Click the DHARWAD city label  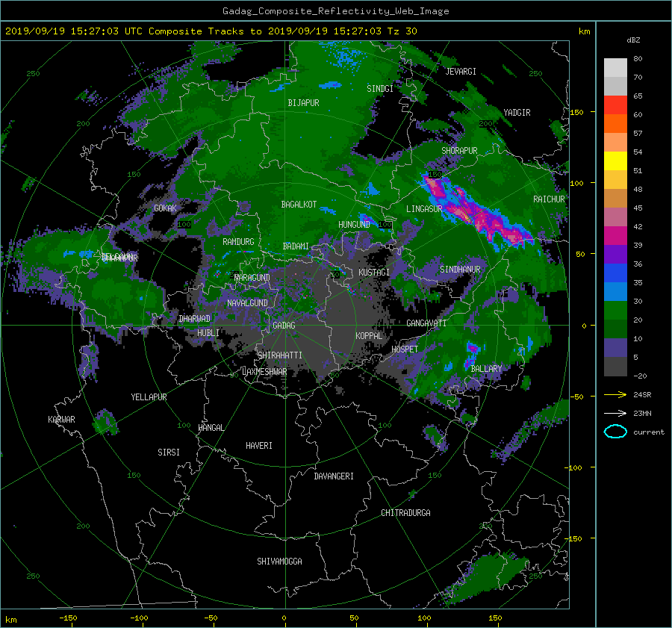pos(195,319)
